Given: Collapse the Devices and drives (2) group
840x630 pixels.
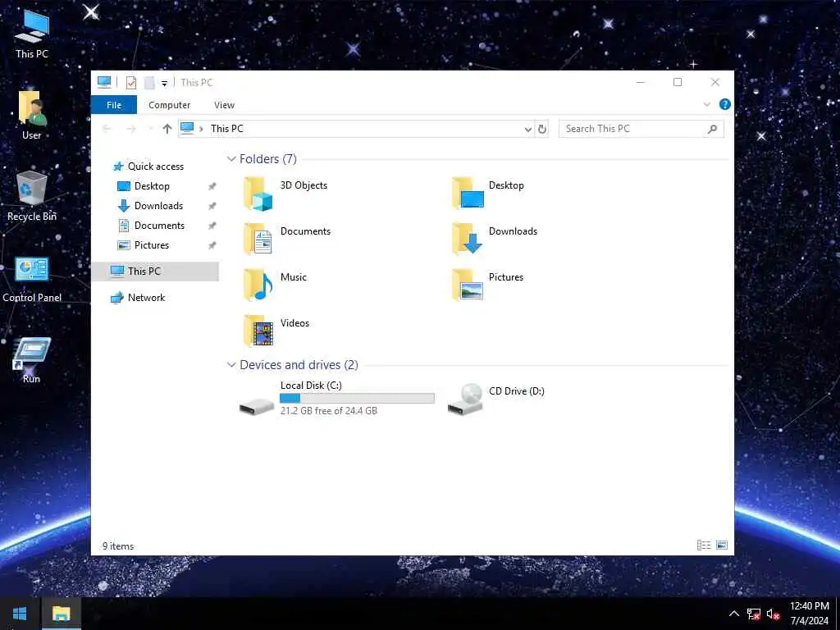Looking at the screenshot, I should point(231,365).
